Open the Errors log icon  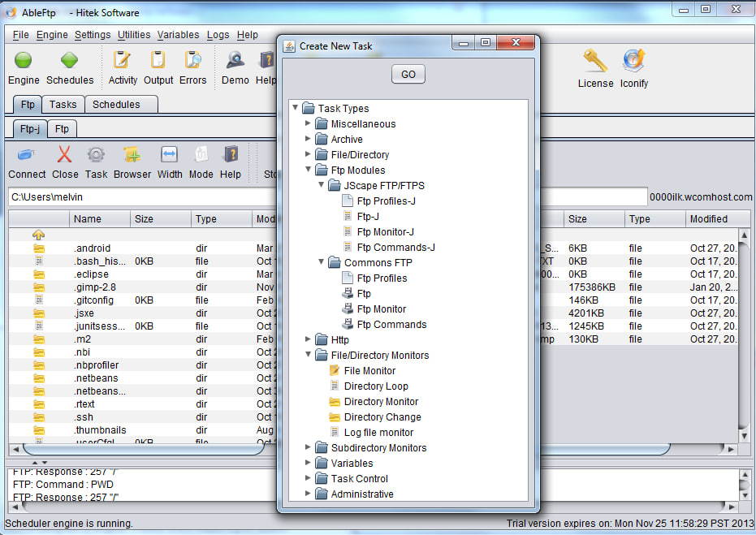click(193, 60)
